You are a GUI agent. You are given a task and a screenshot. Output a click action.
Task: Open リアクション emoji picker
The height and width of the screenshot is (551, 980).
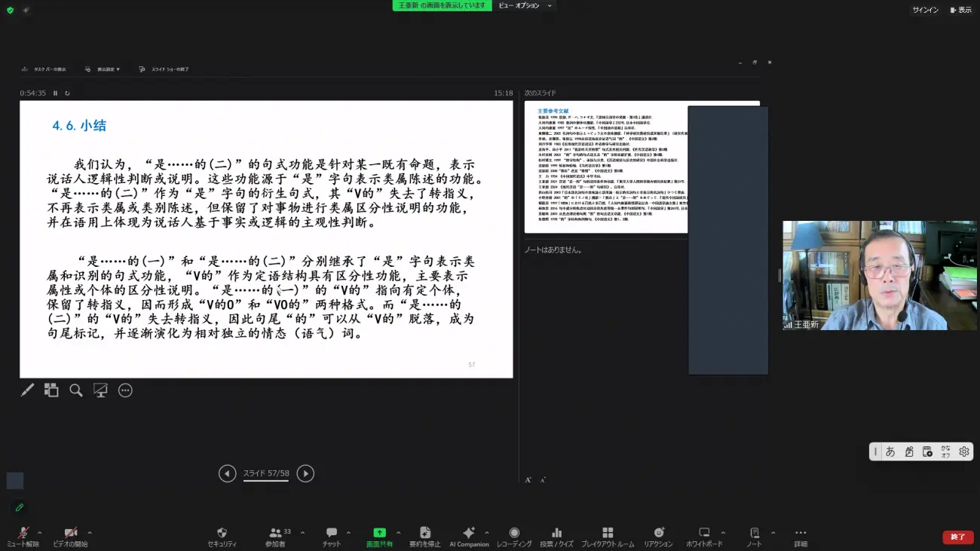pyautogui.click(x=658, y=536)
